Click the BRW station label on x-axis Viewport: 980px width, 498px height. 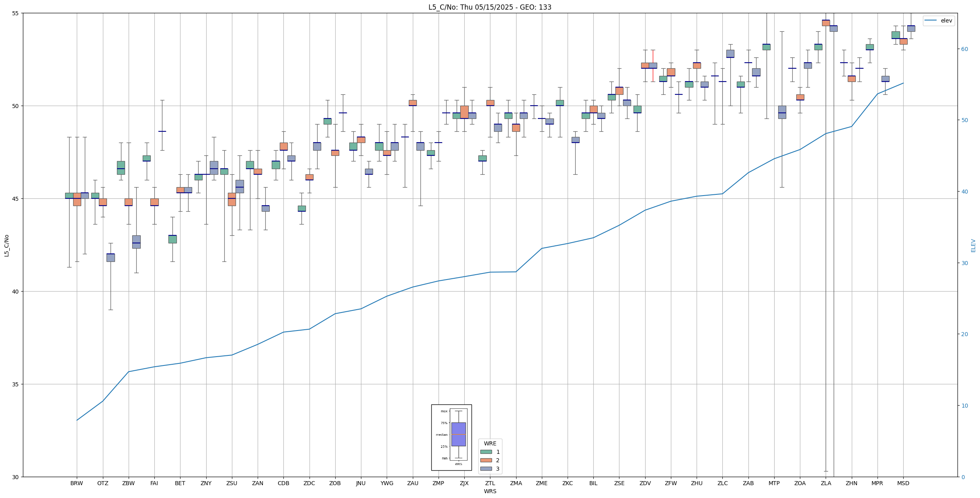[76, 483]
